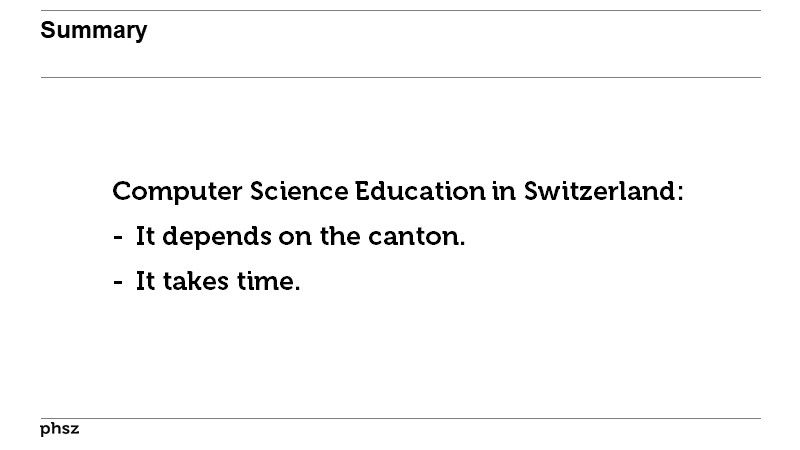This screenshot has height=450, width=800.
Task: Click the footer line above the phsz logo
Action: pos(400,418)
